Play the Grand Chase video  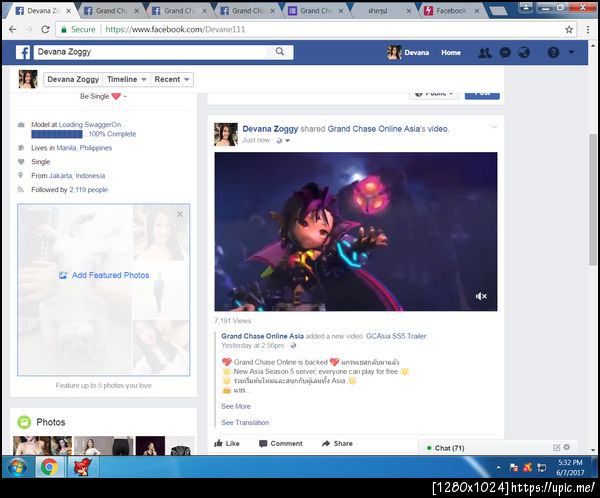pyautogui.click(x=356, y=232)
